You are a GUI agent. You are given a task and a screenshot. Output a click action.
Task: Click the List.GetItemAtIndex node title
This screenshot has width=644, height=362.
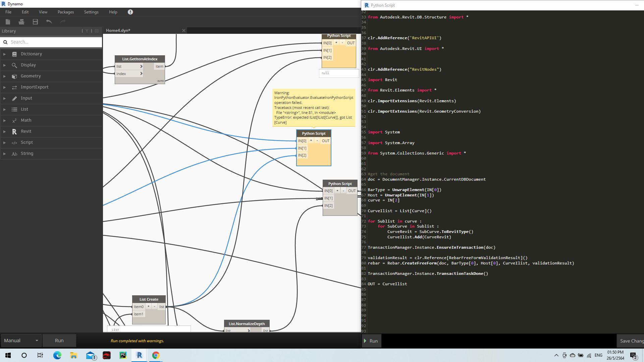140,59
